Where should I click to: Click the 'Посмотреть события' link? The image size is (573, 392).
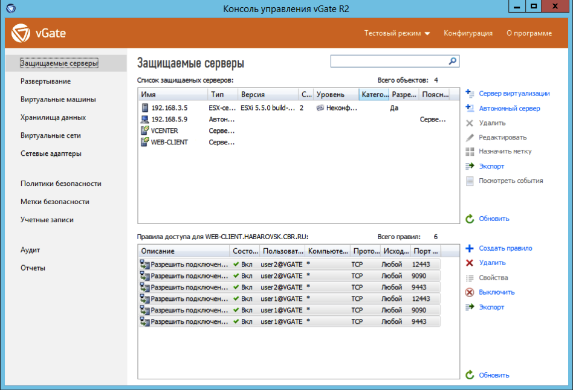tap(511, 181)
